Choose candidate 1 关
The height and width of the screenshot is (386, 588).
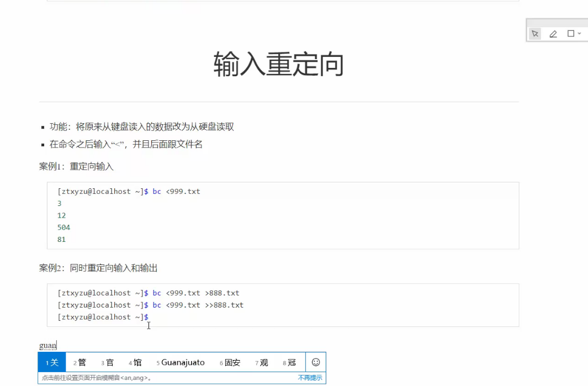point(52,362)
